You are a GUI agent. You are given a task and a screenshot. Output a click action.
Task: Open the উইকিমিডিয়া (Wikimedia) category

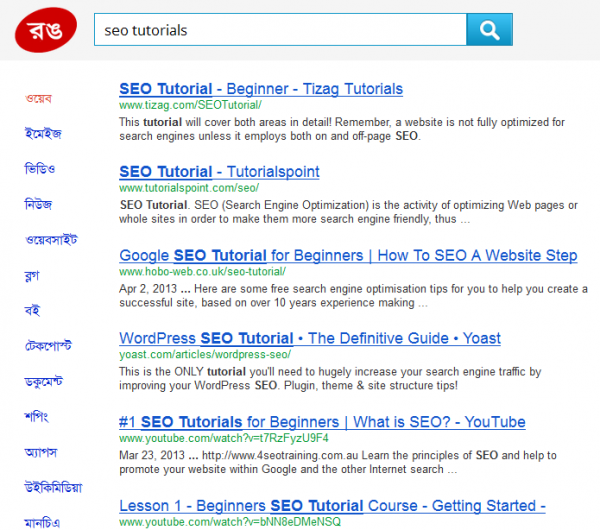(53, 488)
